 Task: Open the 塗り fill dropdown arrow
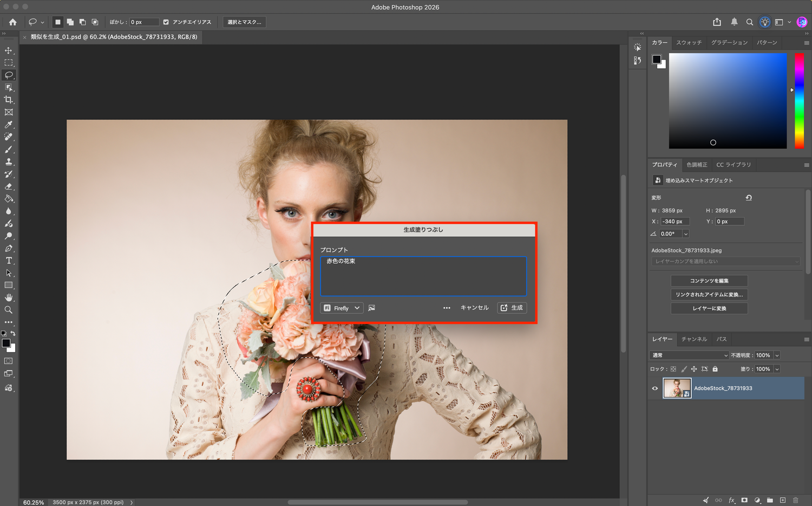(x=777, y=369)
